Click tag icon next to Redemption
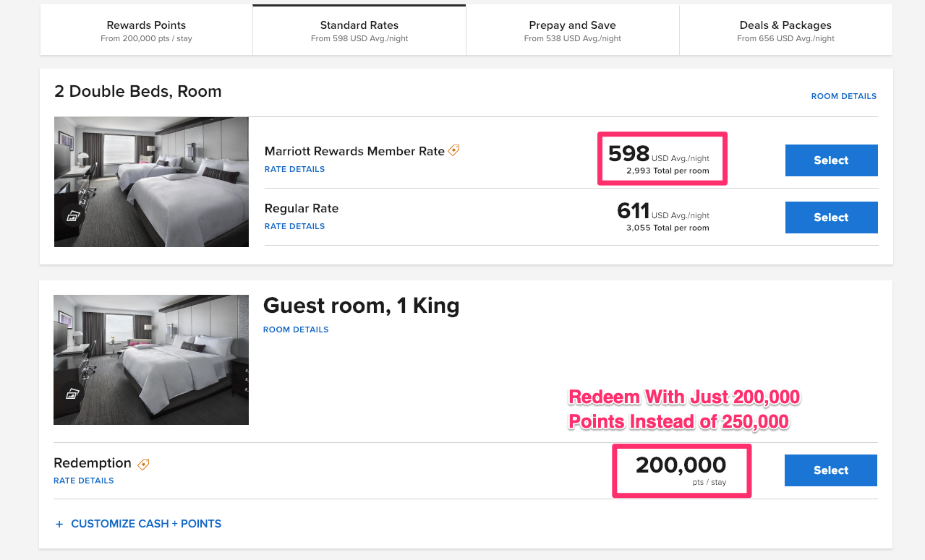 coord(143,464)
